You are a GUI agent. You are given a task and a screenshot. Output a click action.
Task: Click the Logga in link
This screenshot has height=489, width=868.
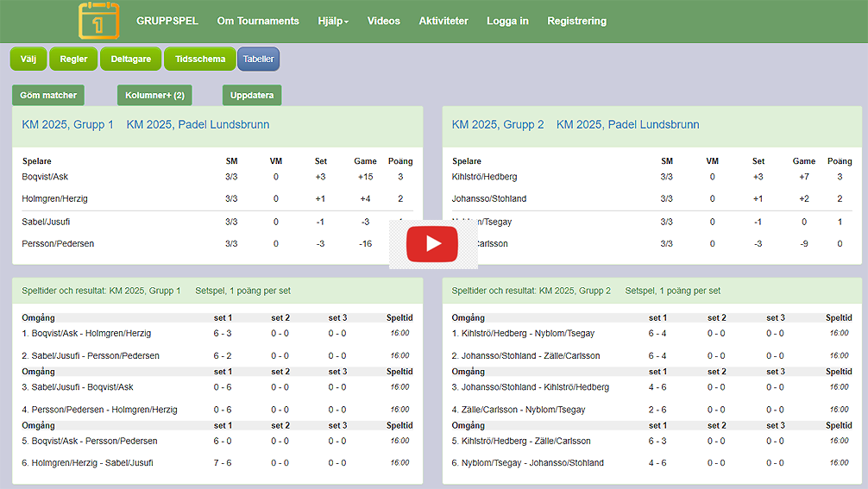[507, 21]
